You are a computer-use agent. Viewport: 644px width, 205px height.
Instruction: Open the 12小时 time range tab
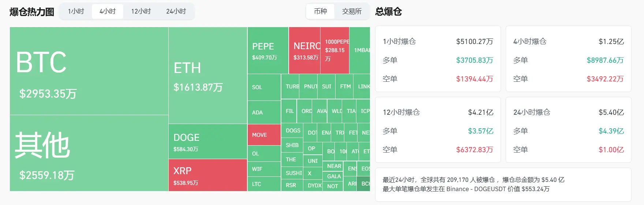pyautogui.click(x=141, y=11)
